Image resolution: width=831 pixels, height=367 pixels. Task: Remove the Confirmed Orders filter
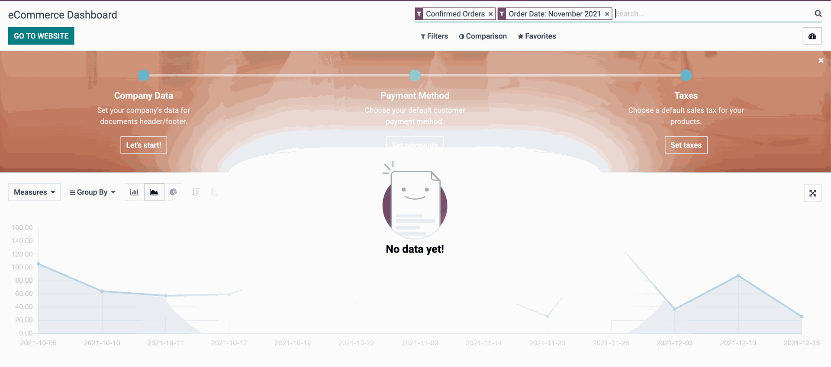491,14
